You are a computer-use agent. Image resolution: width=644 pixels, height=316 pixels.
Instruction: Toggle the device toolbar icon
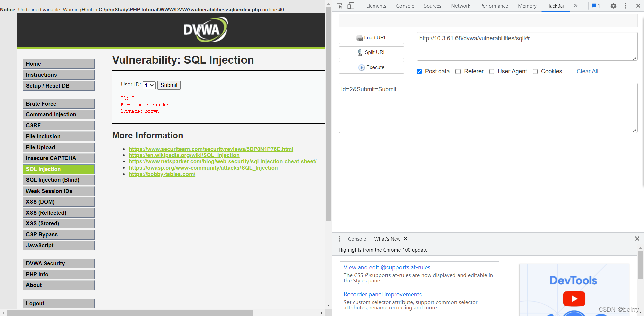(351, 6)
